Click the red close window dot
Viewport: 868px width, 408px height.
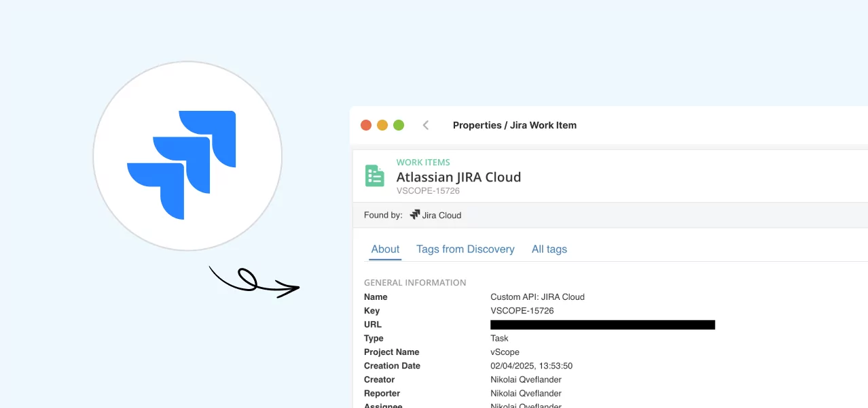coord(366,125)
